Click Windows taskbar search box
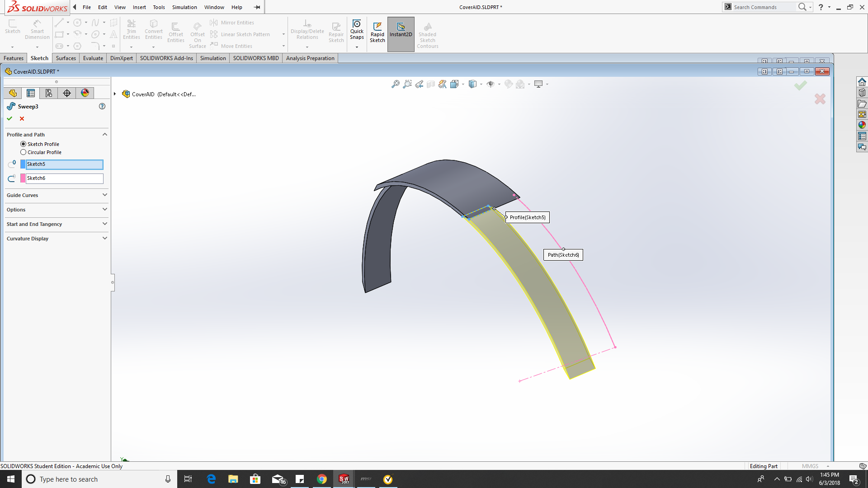Image resolution: width=868 pixels, height=488 pixels. [x=99, y=479]
